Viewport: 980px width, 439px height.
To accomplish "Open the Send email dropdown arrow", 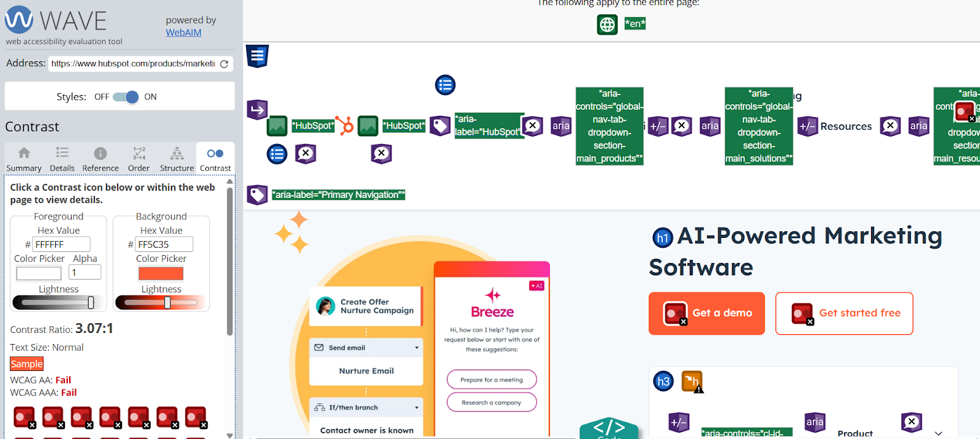I will [417, 348].
